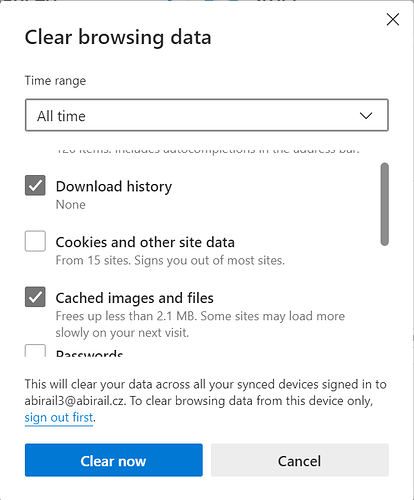Follow the 'sign out first' link
This screenshot has width=414, height=500.
pyautogui.click(x=59, y=417)
